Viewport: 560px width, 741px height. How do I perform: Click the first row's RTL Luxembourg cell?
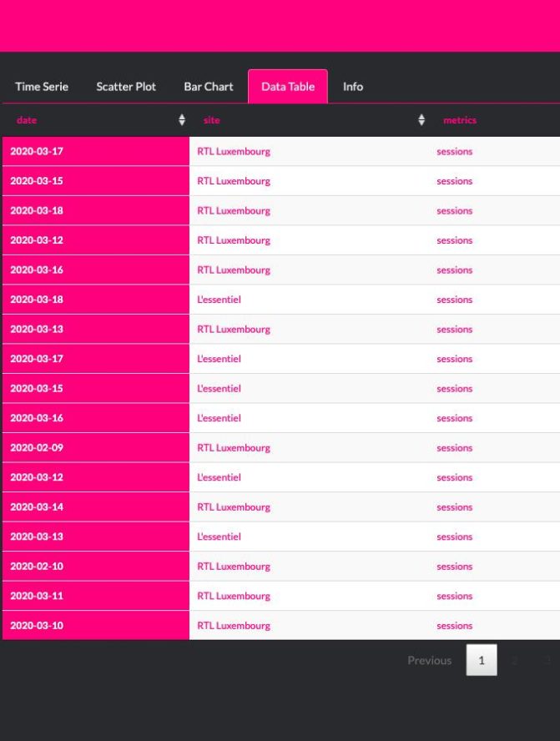234,152
